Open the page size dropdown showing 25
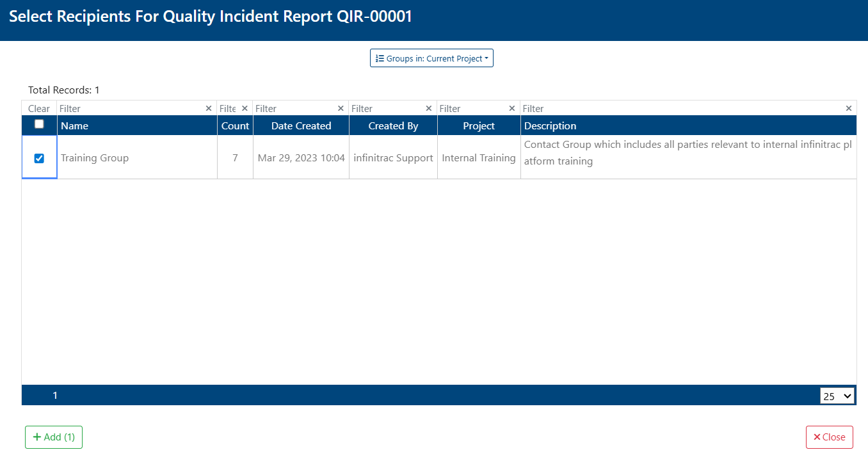 837,396
